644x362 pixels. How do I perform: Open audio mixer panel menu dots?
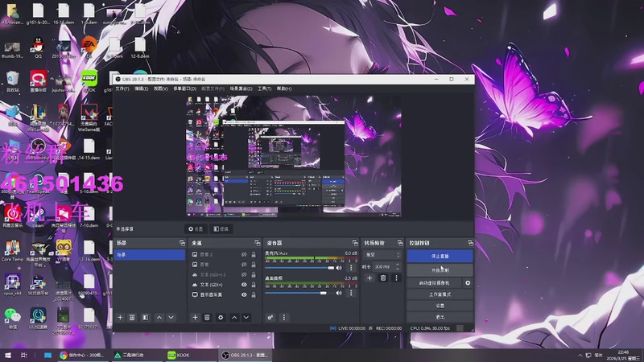point(284,317)
